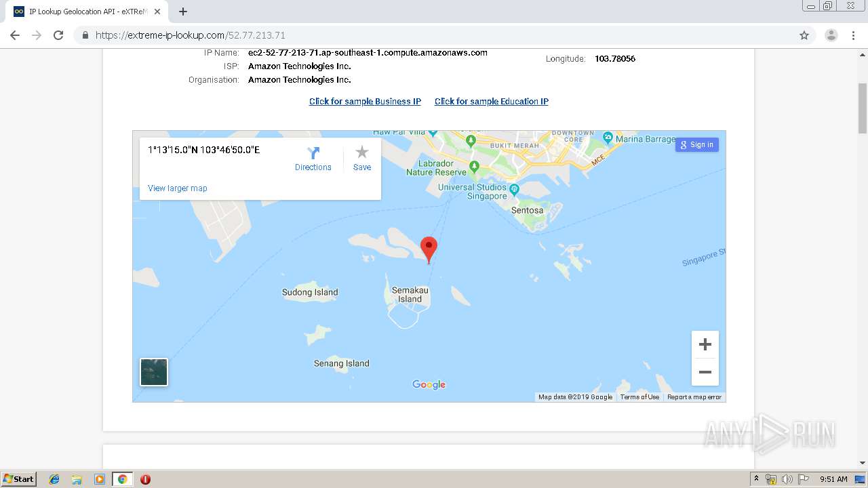Open Click for sample Business IP
Image resolution: width=868 pixels, height=488 pixels.
(365, 101)
